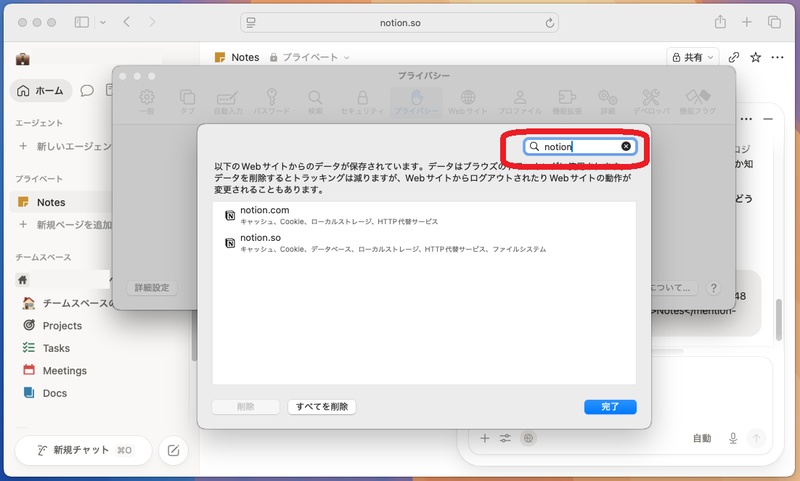Click the teamspace house icon

[22, 280]
